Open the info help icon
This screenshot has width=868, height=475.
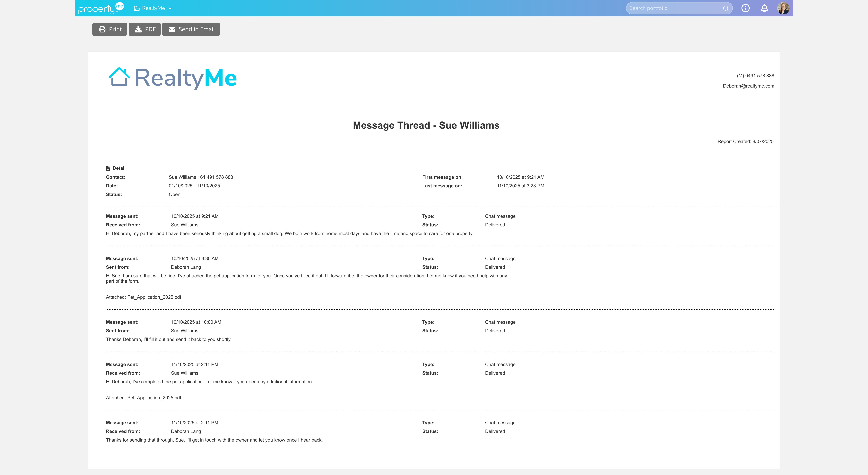pos(745,8)
